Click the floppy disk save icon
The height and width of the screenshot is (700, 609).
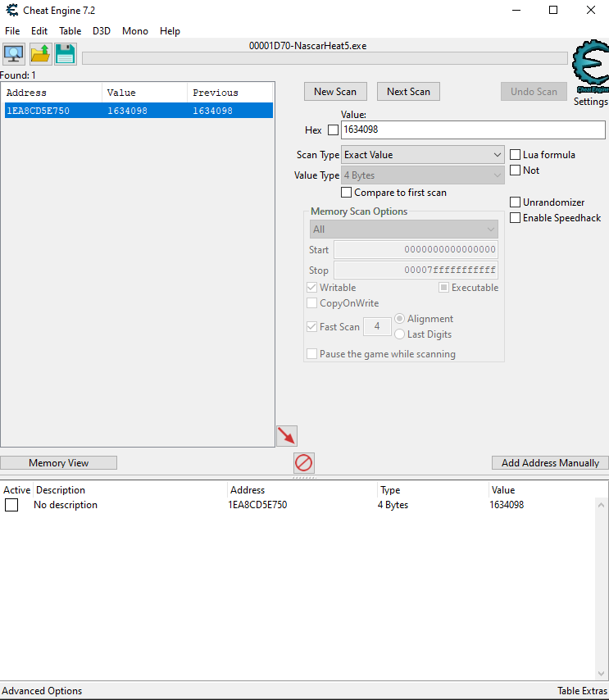(66, 54)
